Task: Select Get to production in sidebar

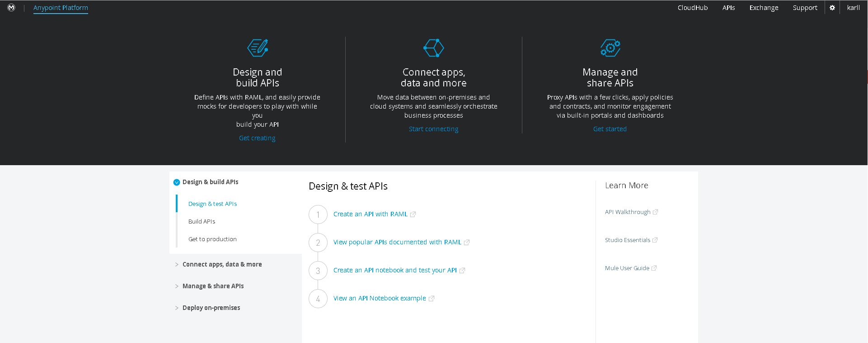Action: tap(212, 239)
